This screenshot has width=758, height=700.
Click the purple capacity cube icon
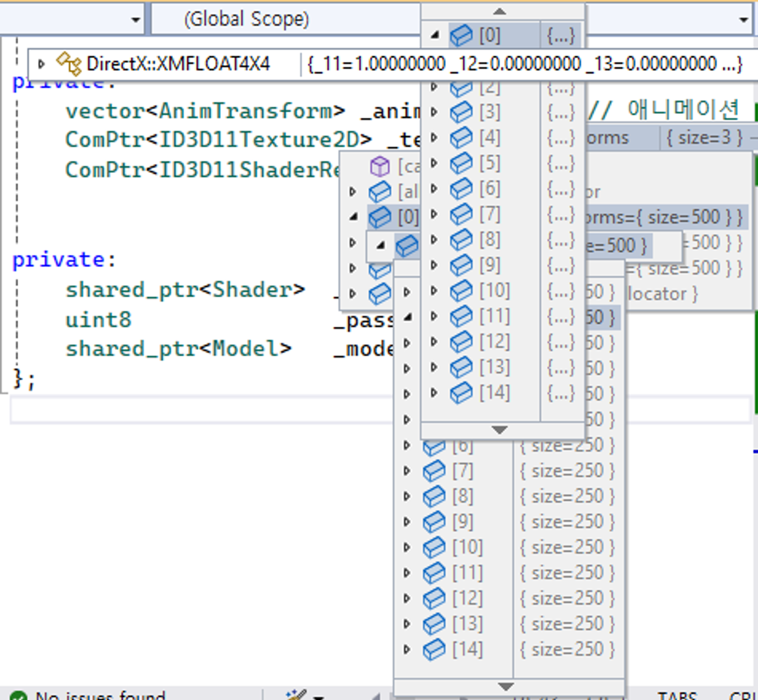pos(379,166)
